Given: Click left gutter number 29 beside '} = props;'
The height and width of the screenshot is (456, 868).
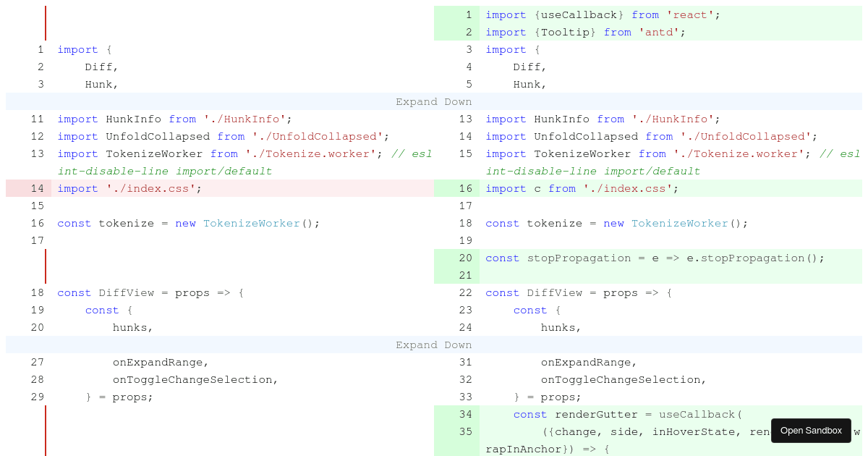Looking at the screenshot, I should coord(37,397).
